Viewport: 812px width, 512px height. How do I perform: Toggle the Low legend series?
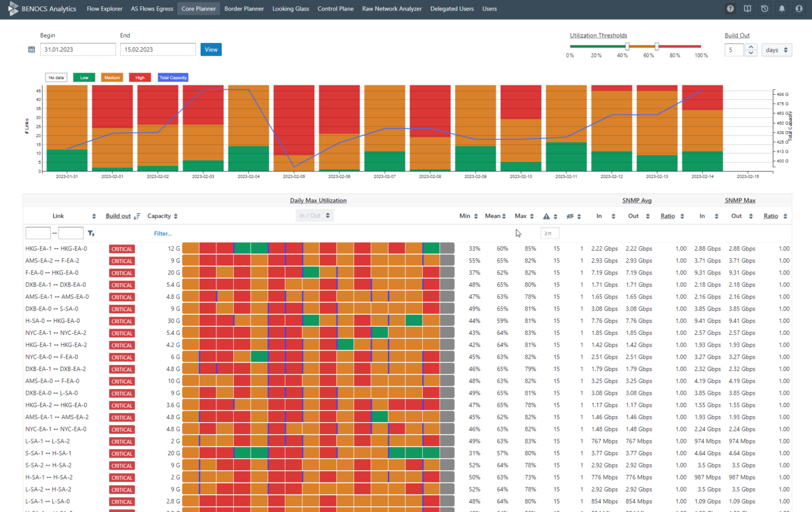tap(84, 77)
